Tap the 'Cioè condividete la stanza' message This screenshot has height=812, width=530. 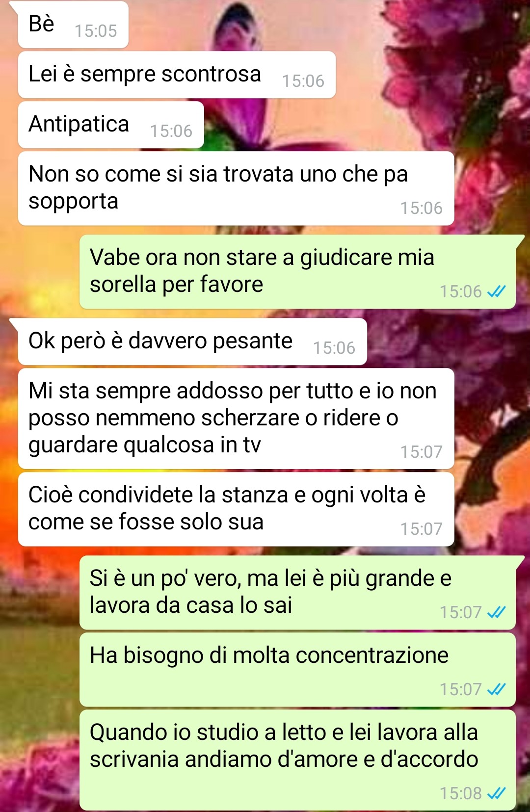tap(236, 509)
